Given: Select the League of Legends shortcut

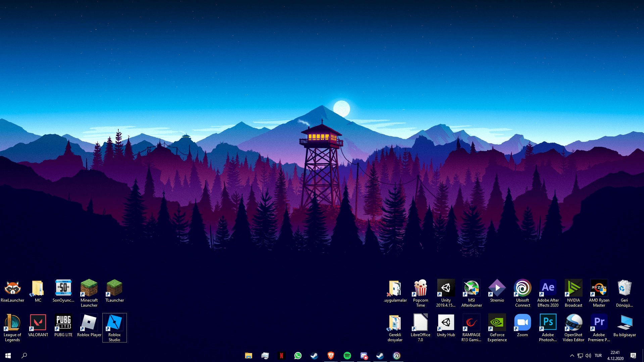Looking at the screenshot, I should click(12, 328).
